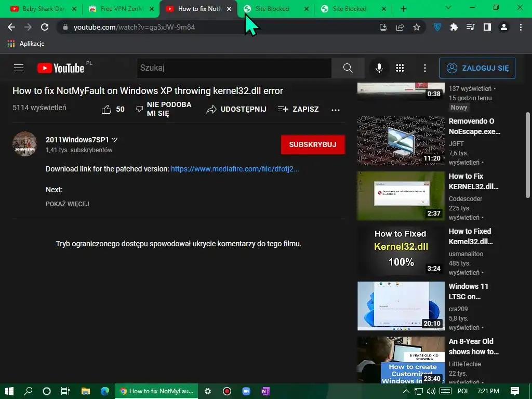The image size is (532, 399).
Task: Go to YouTube home via logo
Action: point(61,68)
